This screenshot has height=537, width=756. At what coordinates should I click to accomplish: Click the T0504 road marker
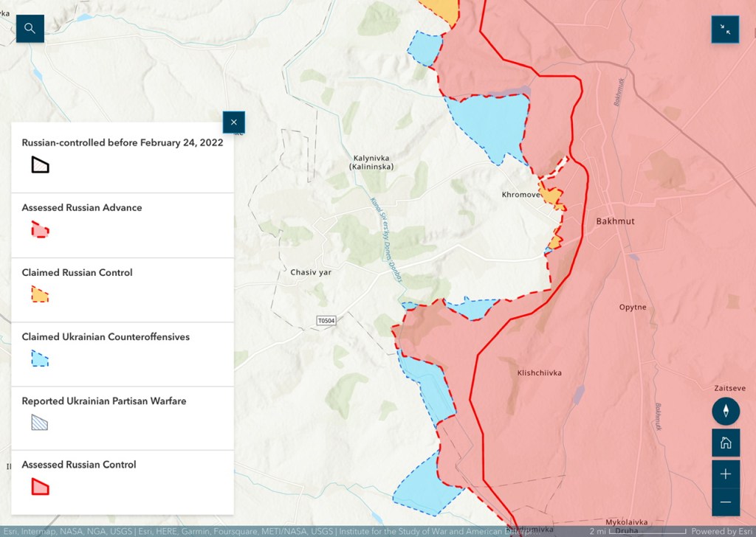(x=326, y=321)
